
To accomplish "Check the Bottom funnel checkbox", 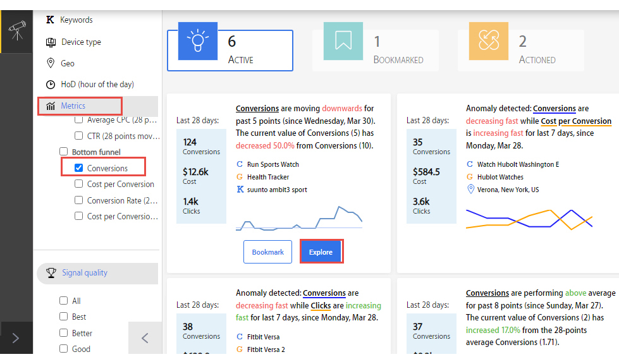I will [64, 152].
